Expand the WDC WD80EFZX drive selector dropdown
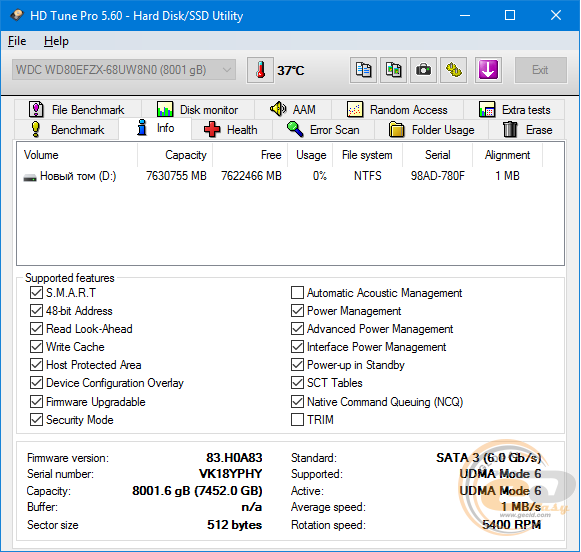581x552 pixels. 124,70
